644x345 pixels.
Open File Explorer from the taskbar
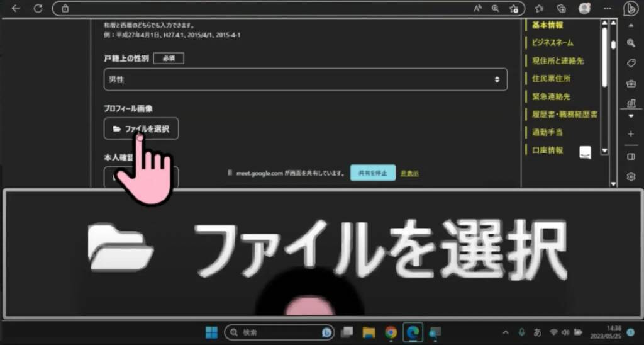369,332
